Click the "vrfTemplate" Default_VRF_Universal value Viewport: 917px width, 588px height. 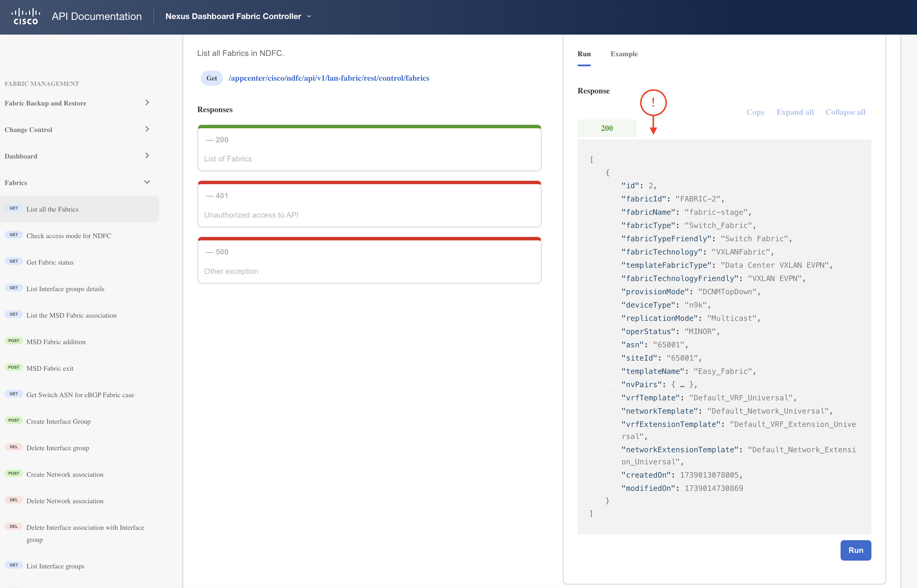(741, 398)
